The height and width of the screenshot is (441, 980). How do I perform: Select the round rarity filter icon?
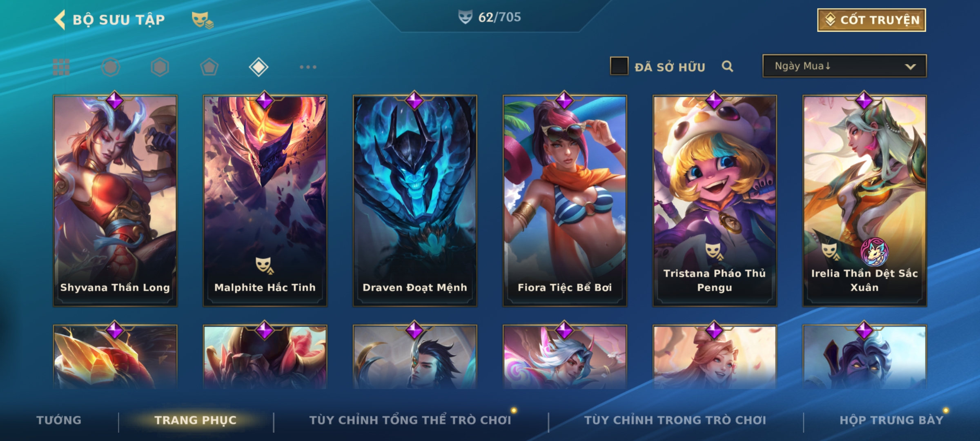[111, 67]
